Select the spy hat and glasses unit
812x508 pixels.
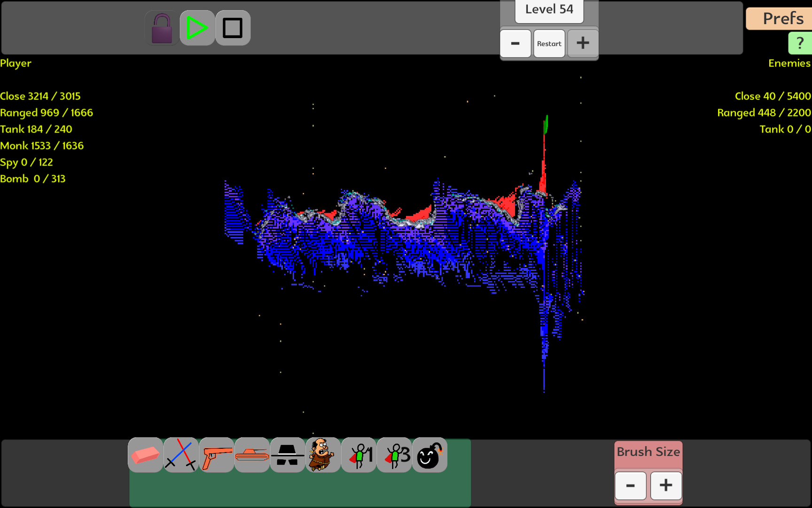288,455
